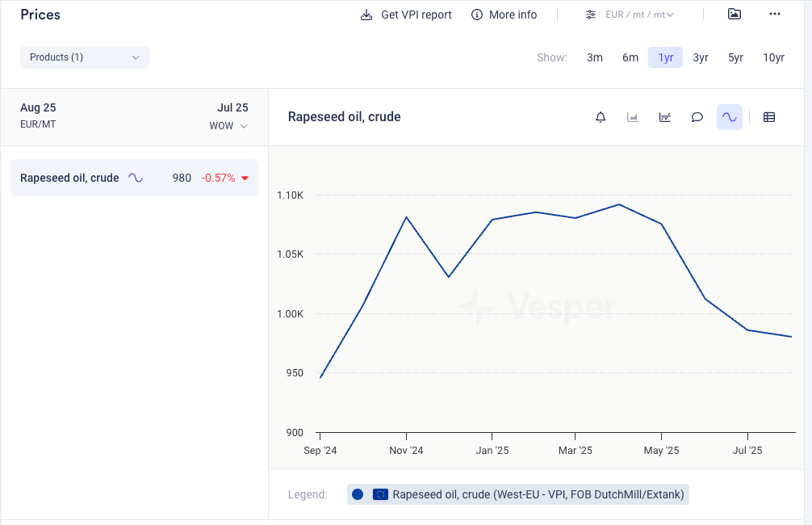Open the three-dots more options menu
Image resolution: width=812 pixels, height=525 pixels.
point(775,15)
